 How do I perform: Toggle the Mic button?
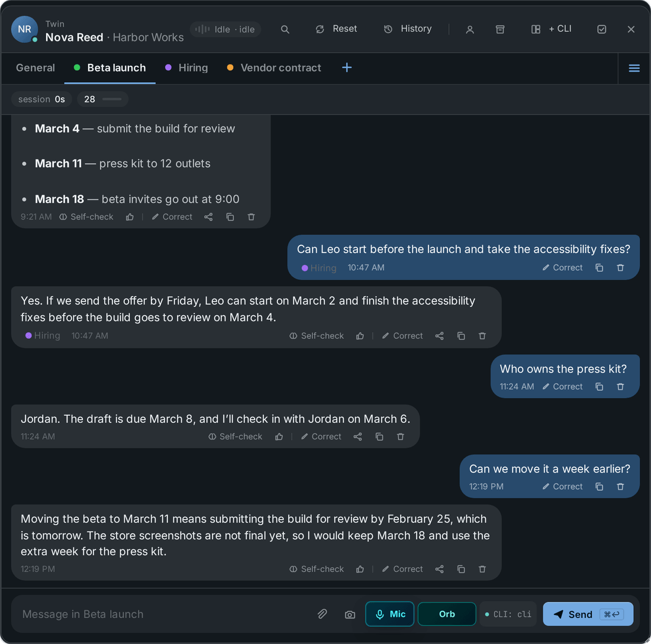click(x=389, y=614)
